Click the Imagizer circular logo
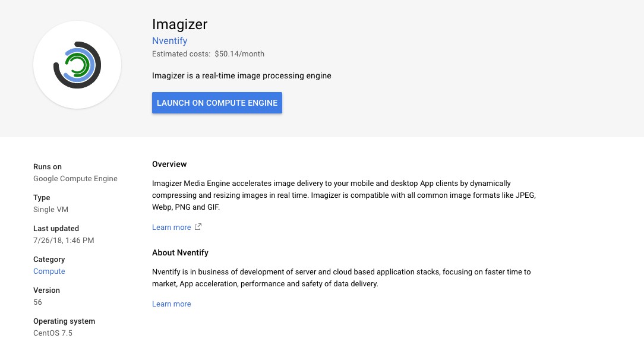 [x=77, y=65]
